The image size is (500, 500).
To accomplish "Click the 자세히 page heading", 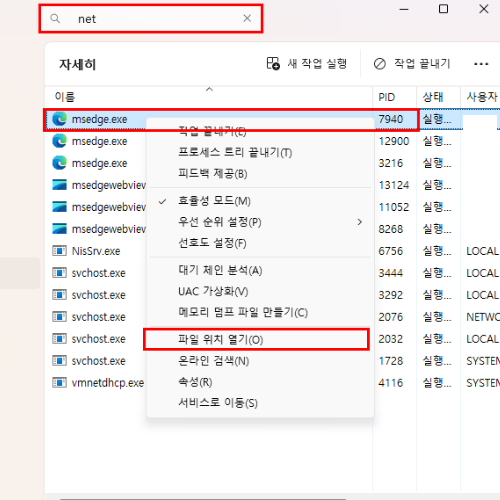I will [77, 64].
